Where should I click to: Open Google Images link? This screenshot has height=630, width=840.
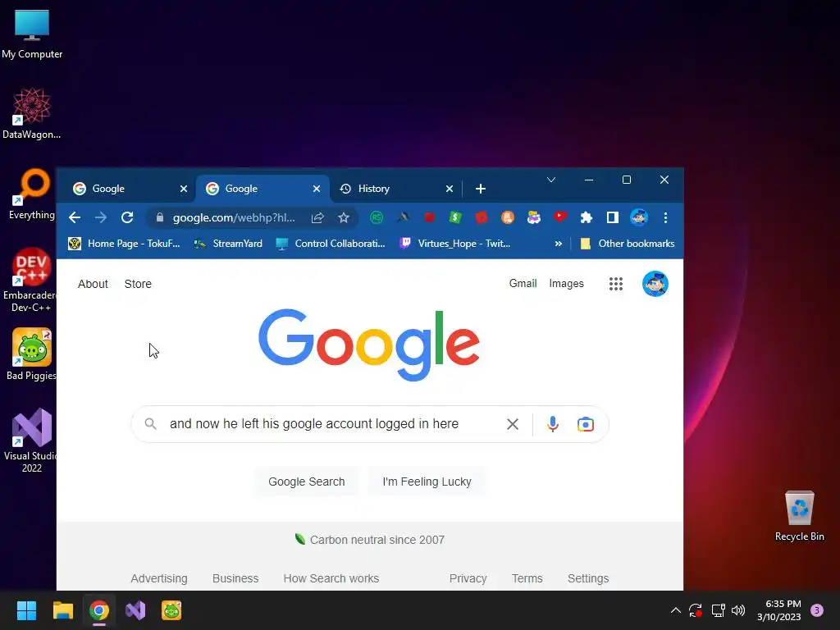point(566,283)
